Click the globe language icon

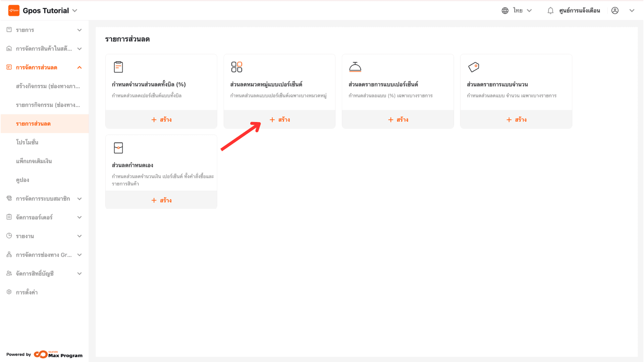coord(505,11)
